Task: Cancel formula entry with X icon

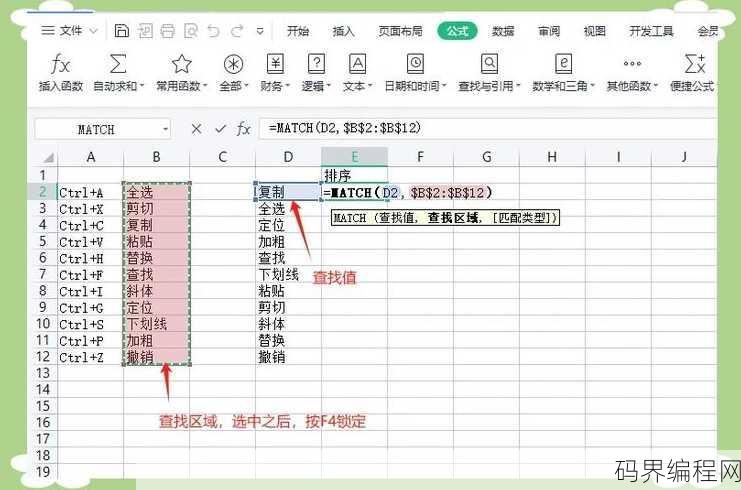Action: click(196, 129)
